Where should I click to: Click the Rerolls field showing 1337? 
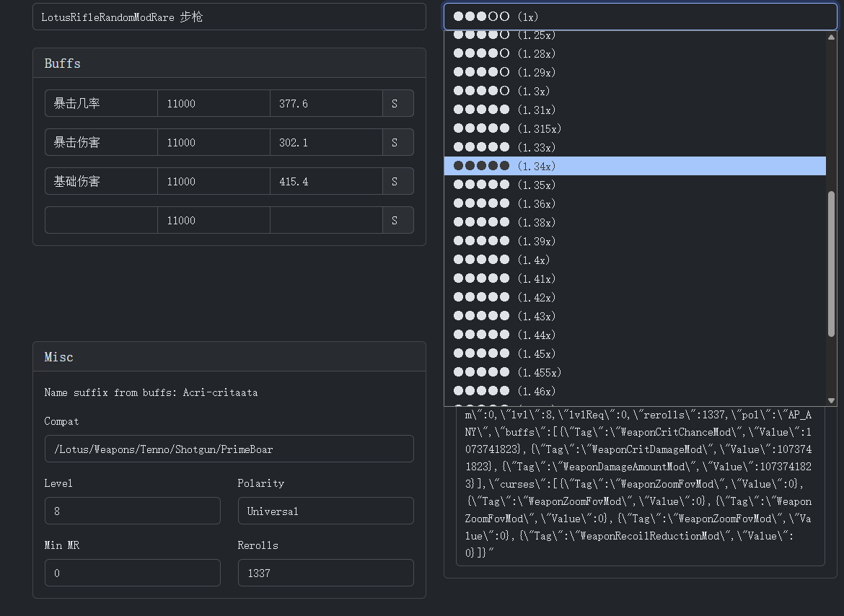click(325, 573)
